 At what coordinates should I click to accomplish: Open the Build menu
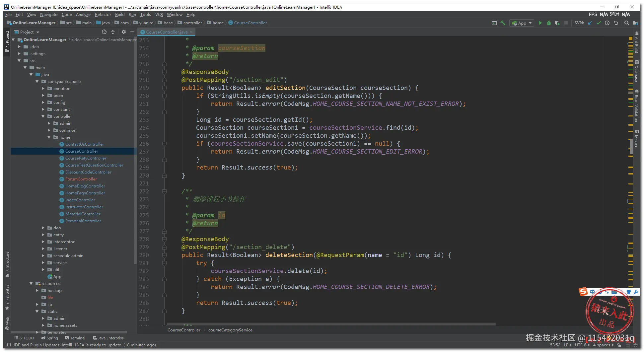[x=120, y=15]
